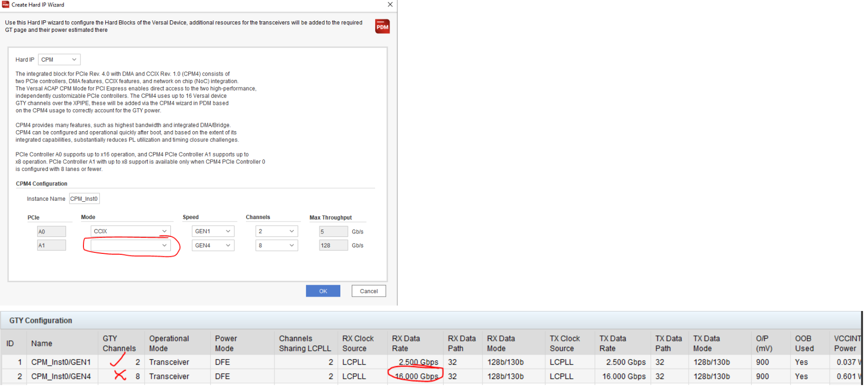The height and width of the screenshot is (389, 868).
Task: Click the PDM icon in title bar
Action: tap(5, 4)
